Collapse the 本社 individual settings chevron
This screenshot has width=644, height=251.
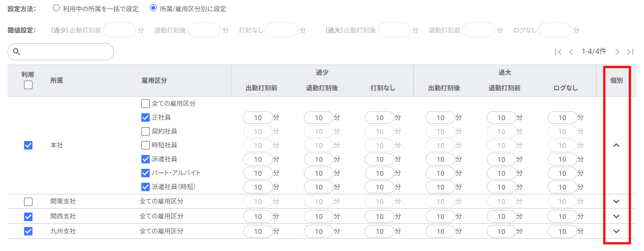617,145
